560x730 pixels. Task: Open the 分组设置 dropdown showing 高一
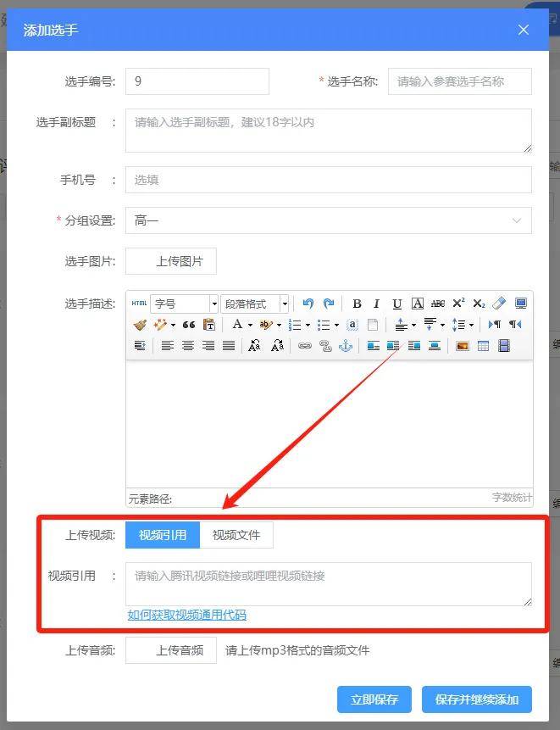pos(328,220)
